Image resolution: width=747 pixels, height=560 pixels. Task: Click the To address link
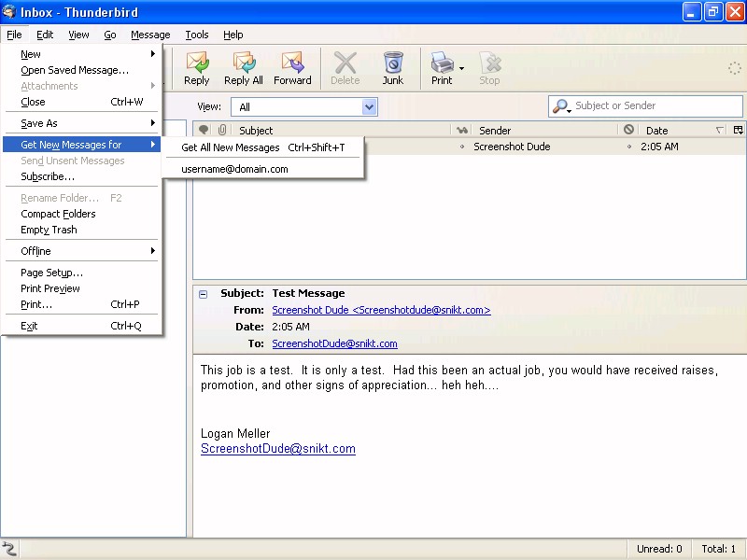point(334,343)
